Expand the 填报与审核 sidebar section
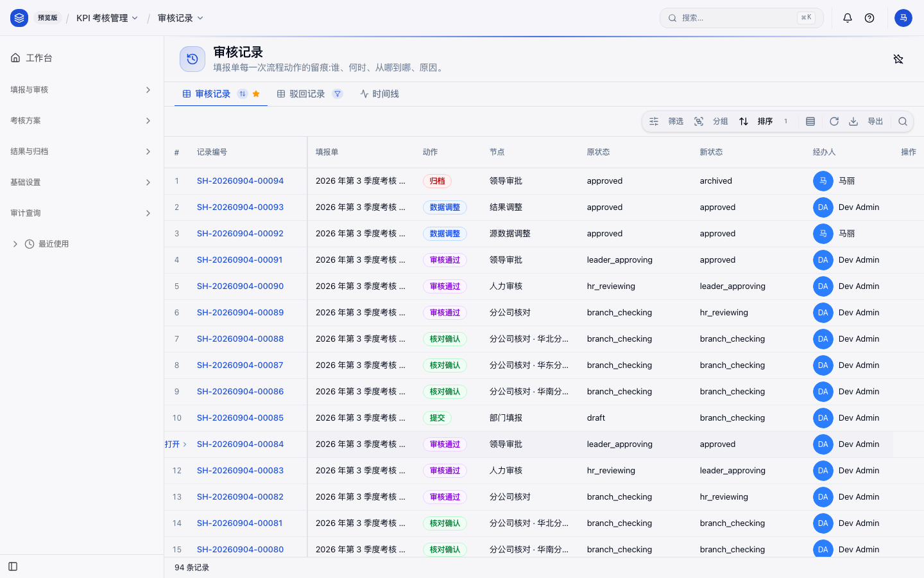This screenshot has width=924, height=578. point(81,90)
